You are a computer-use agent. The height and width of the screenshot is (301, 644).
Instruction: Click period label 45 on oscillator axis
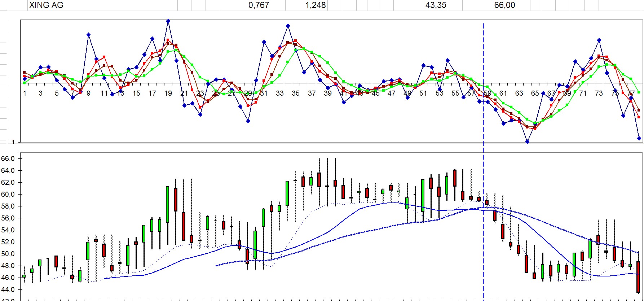coord(376,93)
